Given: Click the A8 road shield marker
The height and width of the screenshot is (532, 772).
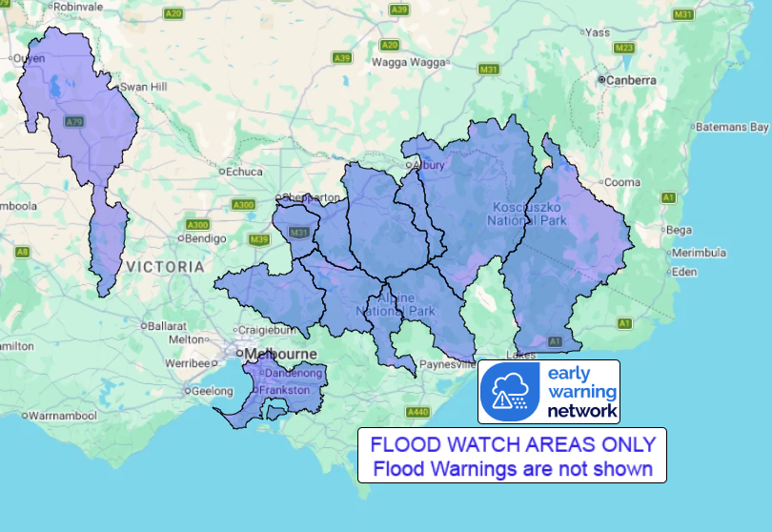Looking at the screenshot, I should pos(22,253).
